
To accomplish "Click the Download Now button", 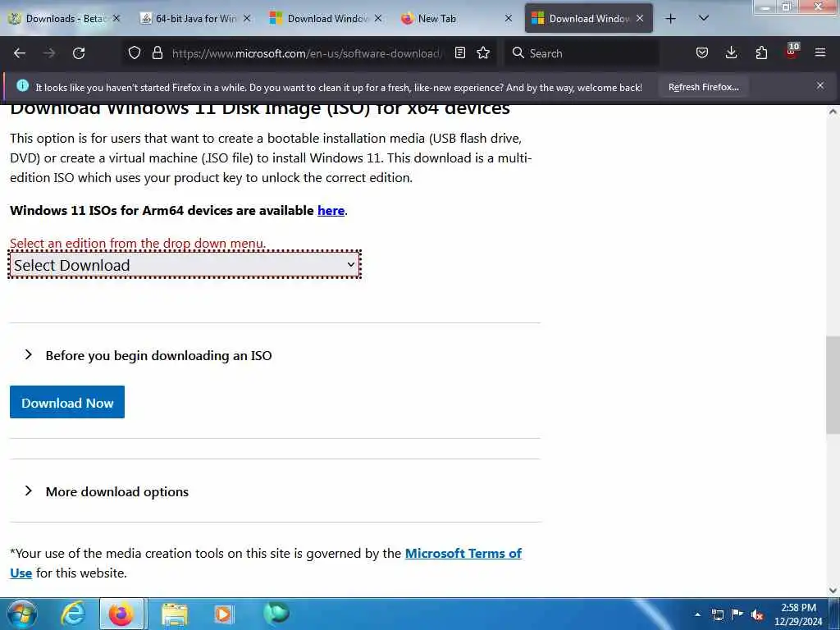I will tap(67, 402).
